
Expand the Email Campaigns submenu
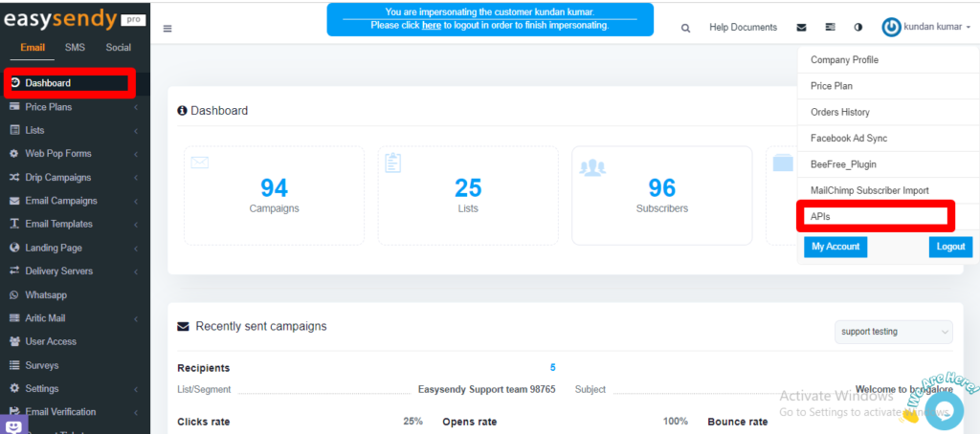pyautogui.click(x=135, y=201)
